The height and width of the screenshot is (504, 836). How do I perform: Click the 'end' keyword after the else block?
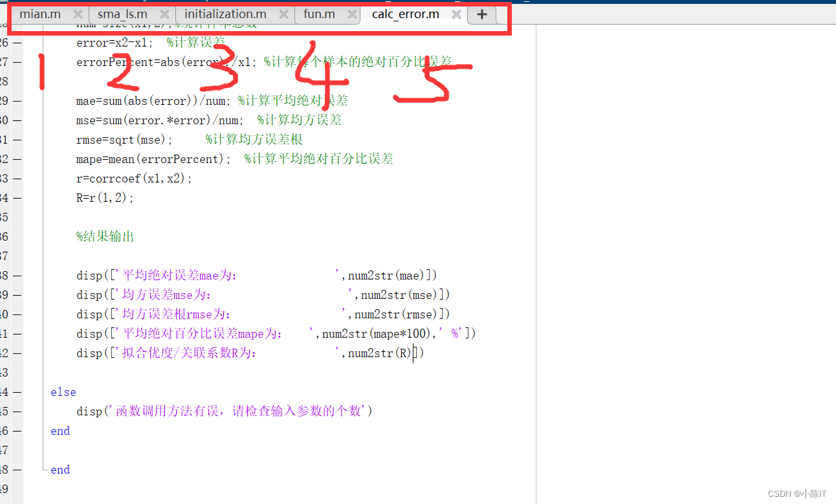(60, 431)
